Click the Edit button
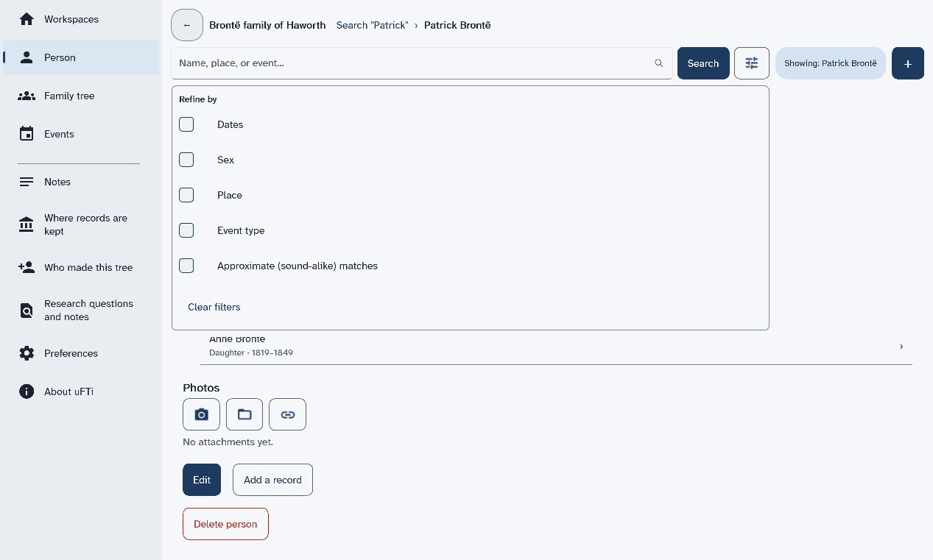 (x=202, y=480)
